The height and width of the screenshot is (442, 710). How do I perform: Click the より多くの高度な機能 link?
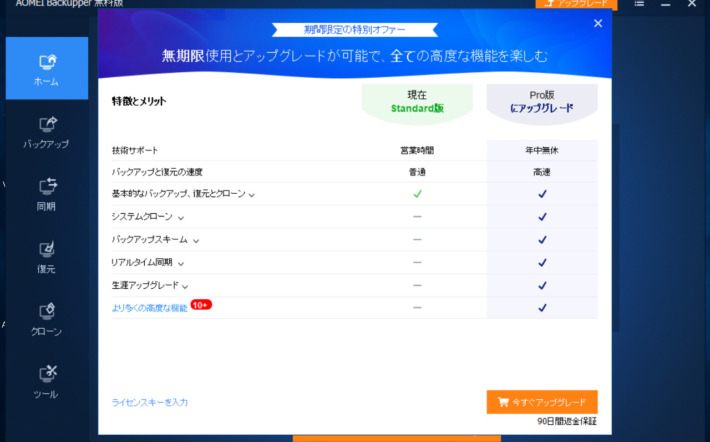tap(149, 308)
